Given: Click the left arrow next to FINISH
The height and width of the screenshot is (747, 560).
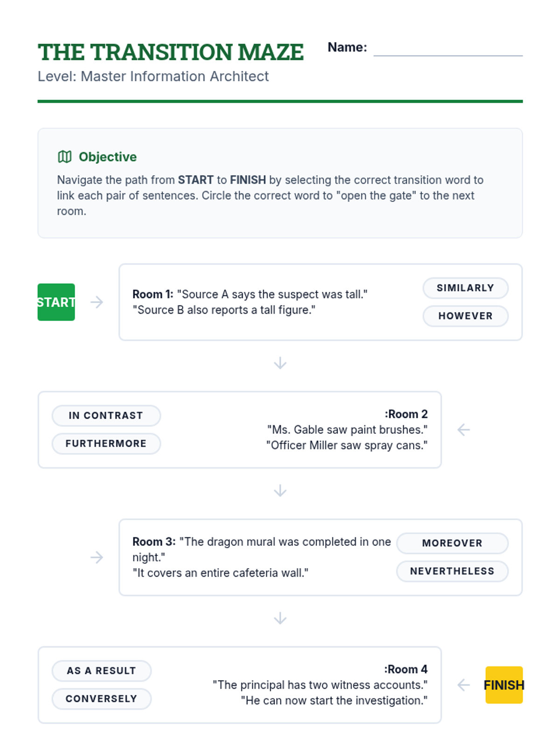Looking at the screenshot, I should pos(463,685).
